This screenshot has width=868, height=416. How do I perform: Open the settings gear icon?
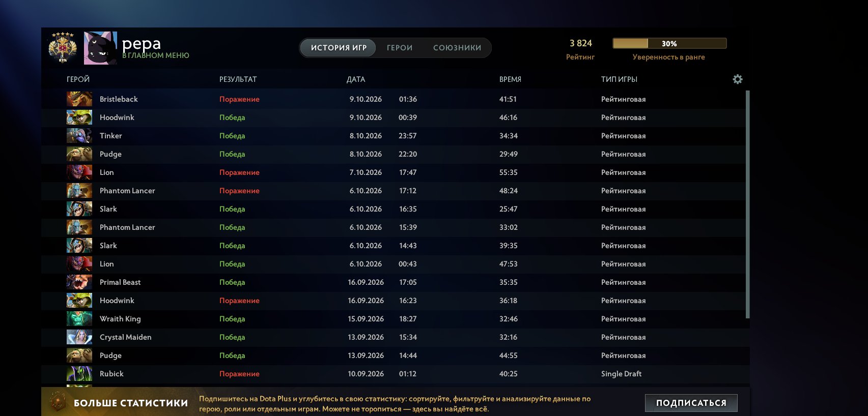pos(737,79)
